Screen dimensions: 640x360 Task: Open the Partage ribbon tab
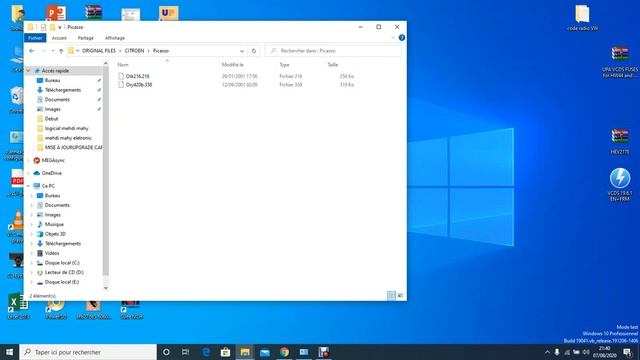tap(86, 38)
